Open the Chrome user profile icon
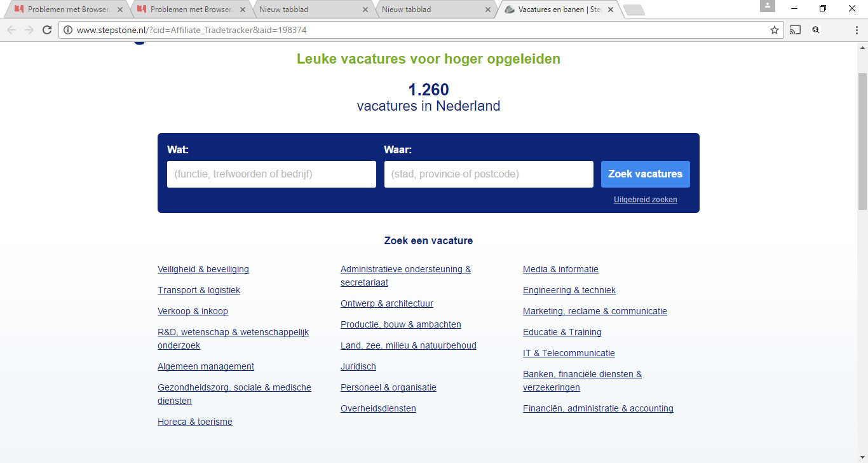 point(768,6)
